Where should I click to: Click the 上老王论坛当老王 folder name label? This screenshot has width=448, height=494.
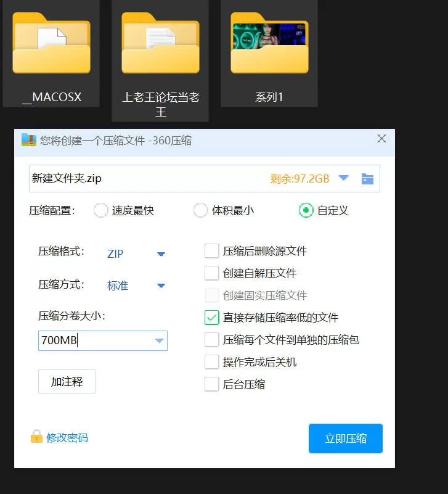pyautogui.click(x=161, y=104)
